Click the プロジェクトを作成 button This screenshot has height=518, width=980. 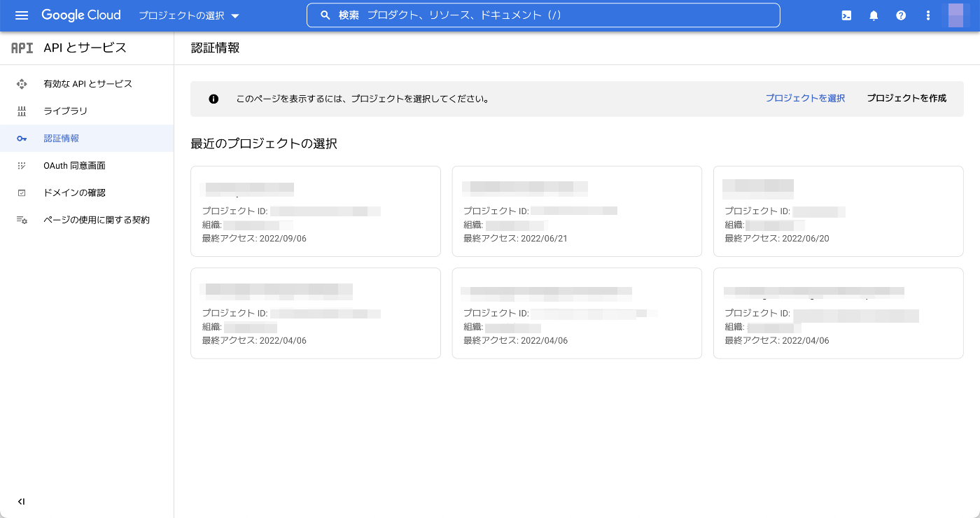[906, 99]
